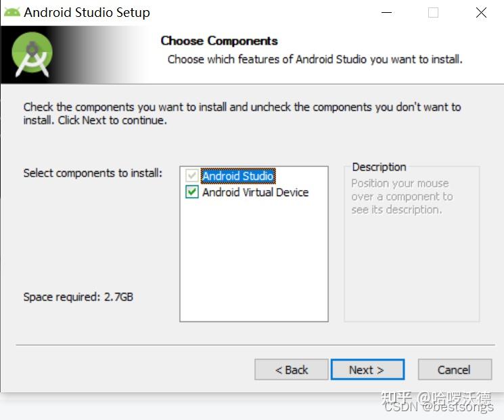Click empty space in the components list
Viewport: 504px width, 420px height.
pyautogui.click(x=254, y=264)
